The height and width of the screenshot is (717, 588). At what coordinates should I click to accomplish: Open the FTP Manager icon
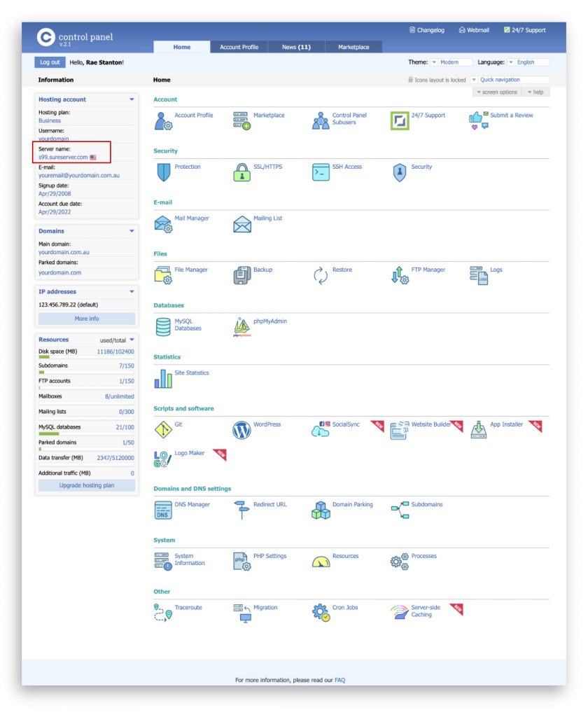click(x=400, y=275)
